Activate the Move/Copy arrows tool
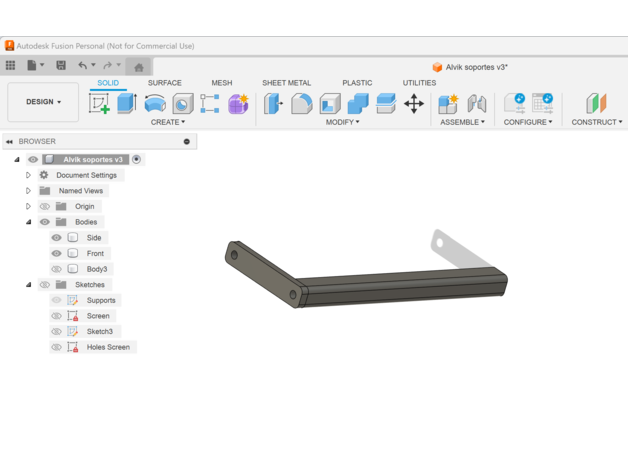Viewport: 628px width, 472px height. coord(414,103)
